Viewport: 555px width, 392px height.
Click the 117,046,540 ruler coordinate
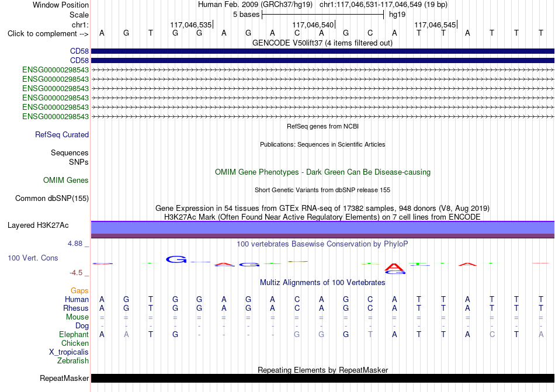pos(313,25)
